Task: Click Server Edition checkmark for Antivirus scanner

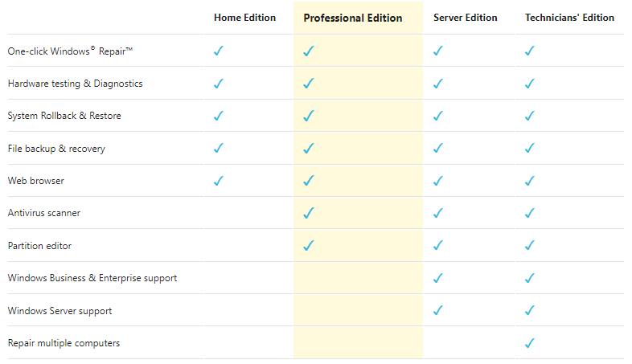Action: [438, 213]
